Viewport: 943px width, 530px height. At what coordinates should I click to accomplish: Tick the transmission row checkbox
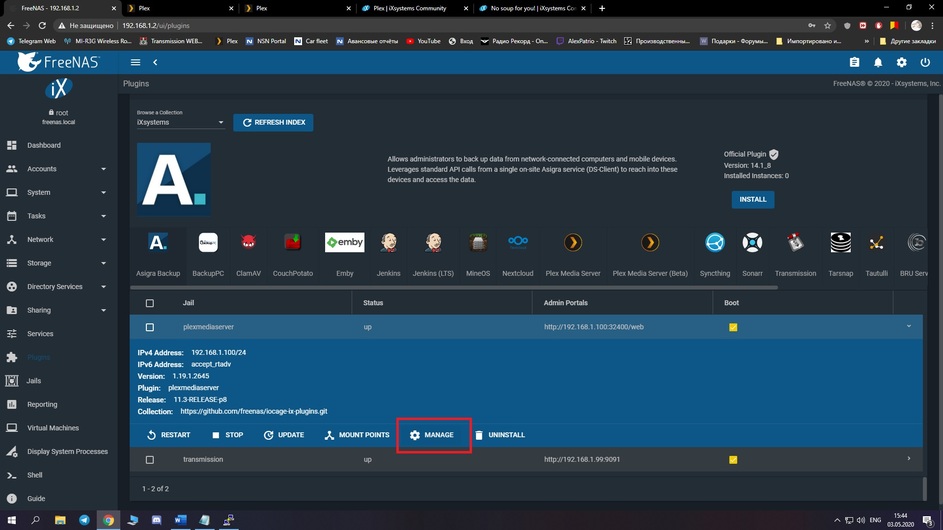150,460
